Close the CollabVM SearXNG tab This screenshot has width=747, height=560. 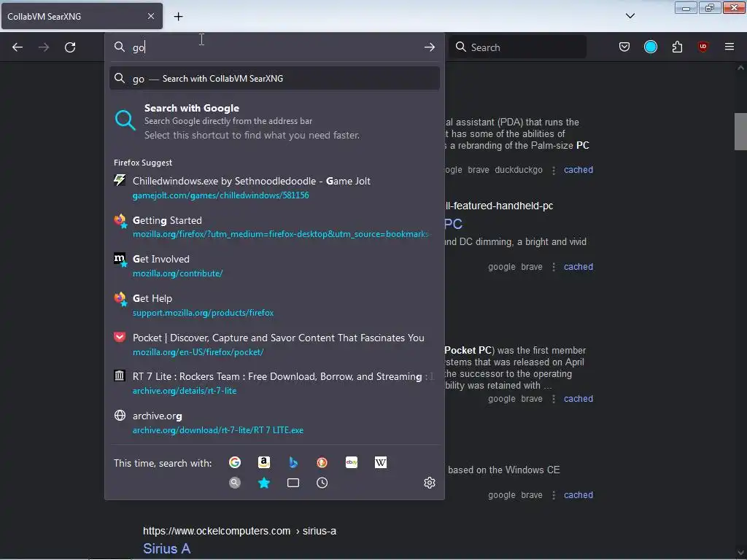point(150,16)
